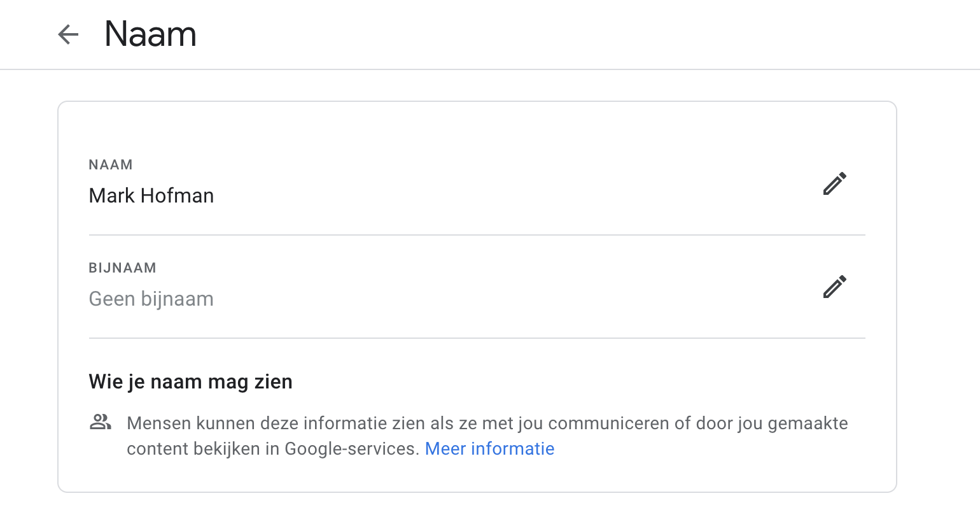The width and height of the screenshot is (980, 526).
Task: Click the surname Hofman
Action: point(178,195)
